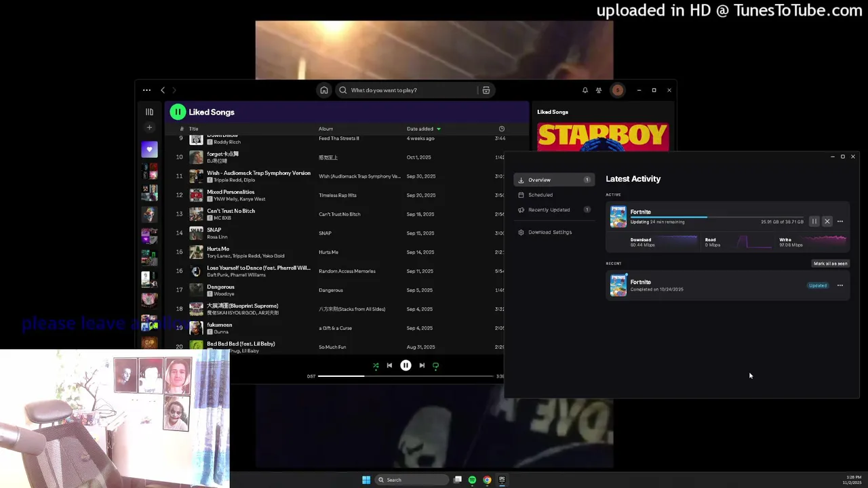The height and width of the screenshot is (488, 868).
Task: Open the Windows Start menu
Action: pyautogui.click(x=366, y=480)
